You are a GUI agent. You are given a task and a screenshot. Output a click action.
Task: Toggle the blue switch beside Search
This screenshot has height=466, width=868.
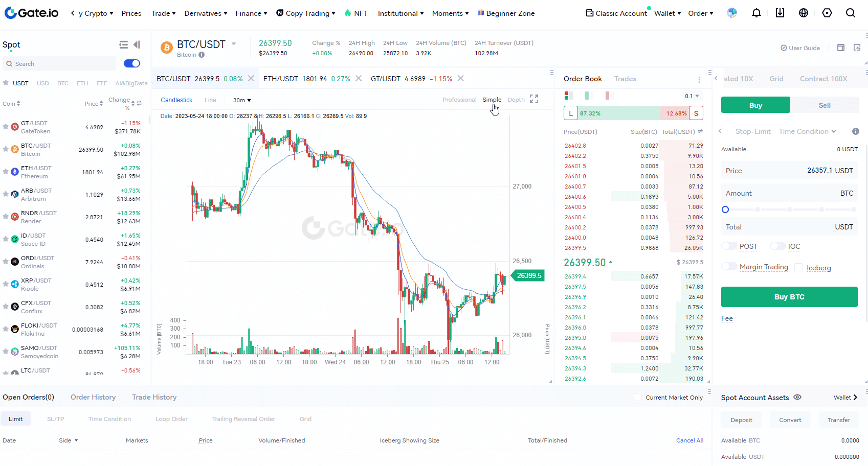click(132, 63)
